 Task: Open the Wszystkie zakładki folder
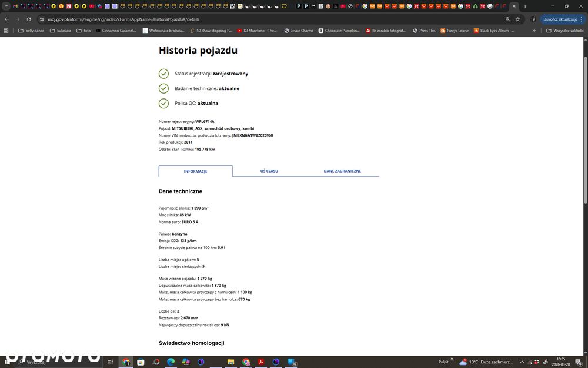(x=564, y=31)
